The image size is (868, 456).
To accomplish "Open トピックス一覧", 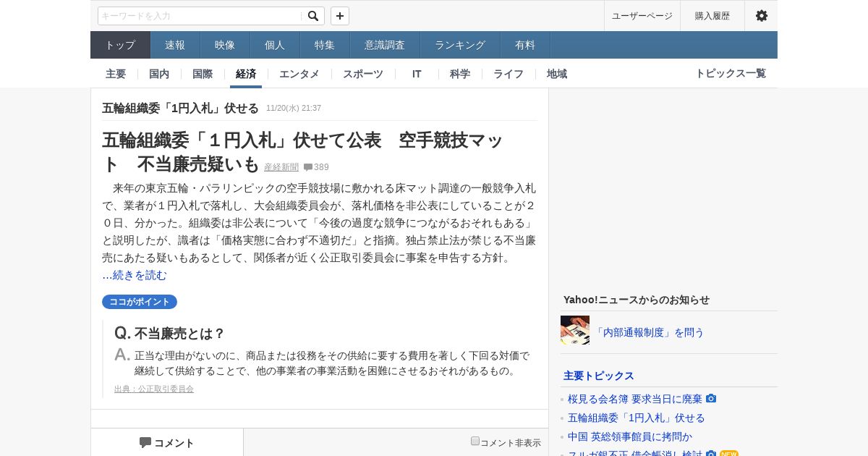I will click(x=731, y=73).
